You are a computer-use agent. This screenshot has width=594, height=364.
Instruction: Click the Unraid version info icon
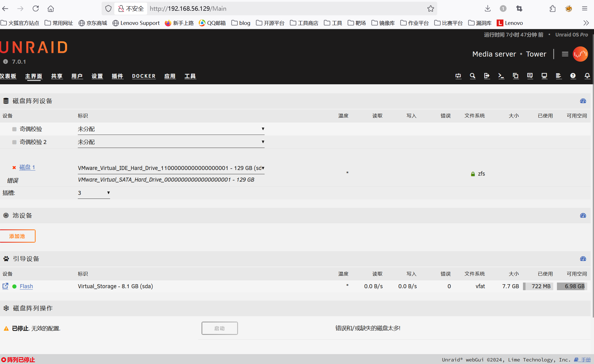[5, 62]
